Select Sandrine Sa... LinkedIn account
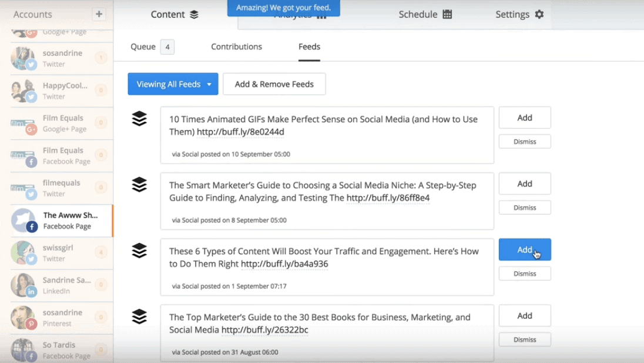Screen dimensions: 644x363 62,286
